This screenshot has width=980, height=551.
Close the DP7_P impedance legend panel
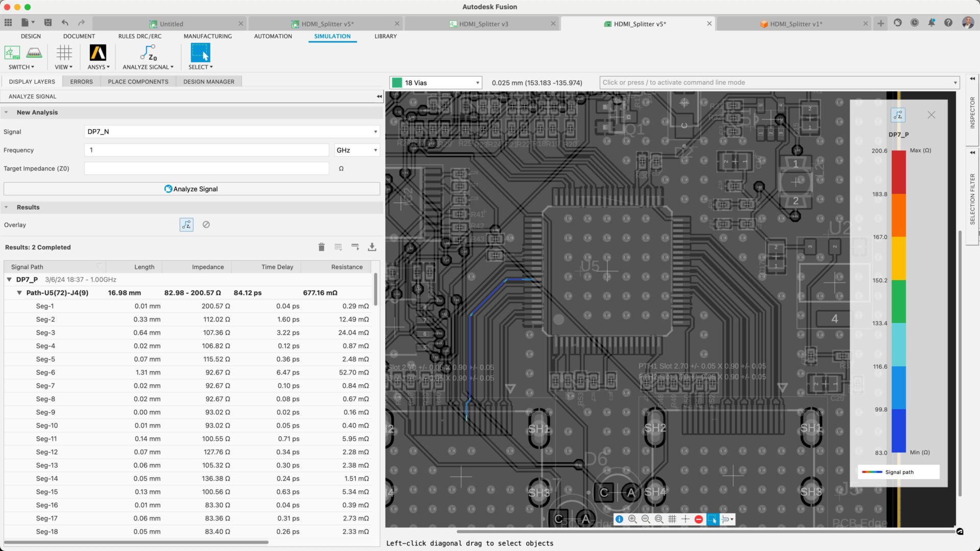point(932,115)
